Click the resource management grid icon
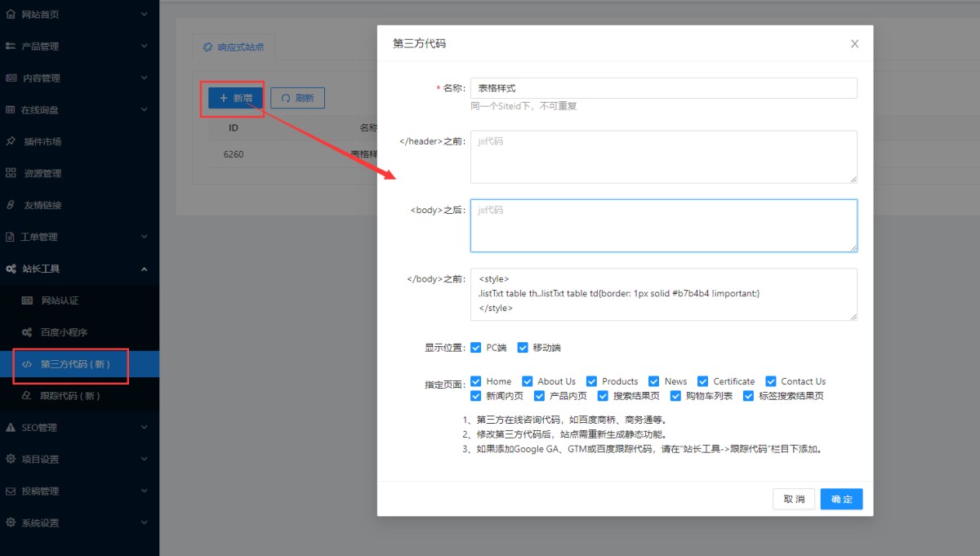The image size is (980, 556). click(x=11, y=173)
